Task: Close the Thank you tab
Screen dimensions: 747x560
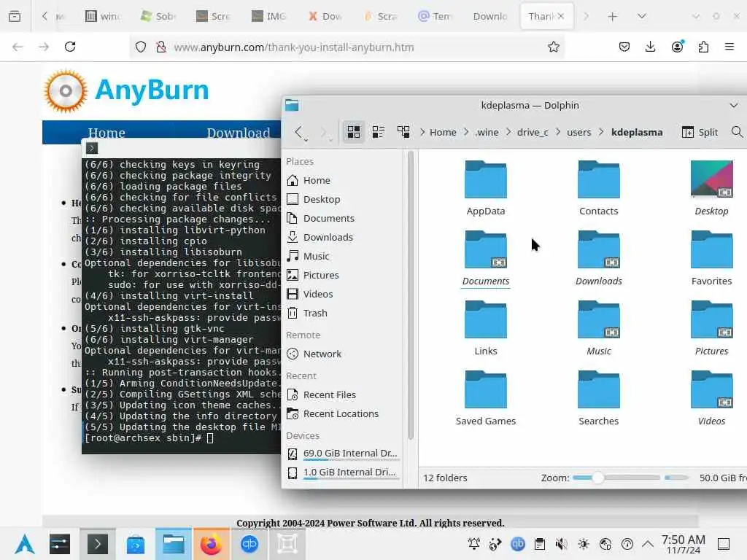Action: click(561, 16)
